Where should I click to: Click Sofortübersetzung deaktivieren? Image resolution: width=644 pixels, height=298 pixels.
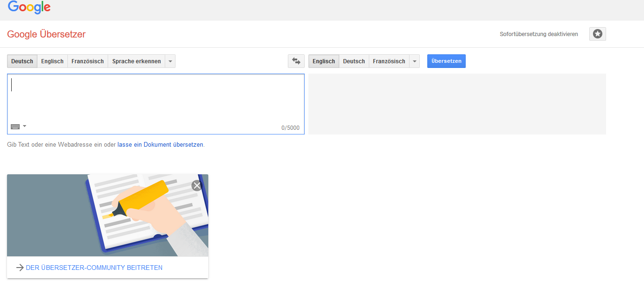point(539,34)
